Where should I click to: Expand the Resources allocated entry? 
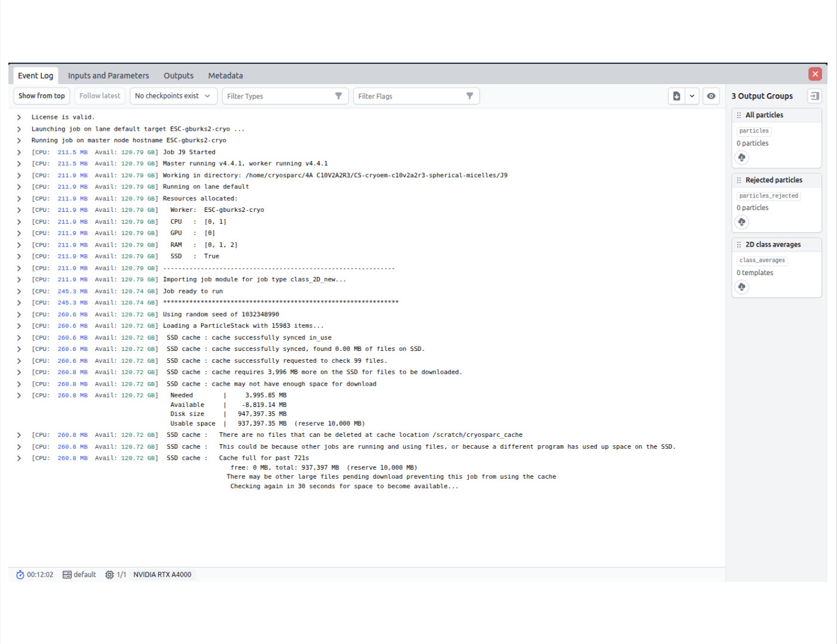[19, 199]
